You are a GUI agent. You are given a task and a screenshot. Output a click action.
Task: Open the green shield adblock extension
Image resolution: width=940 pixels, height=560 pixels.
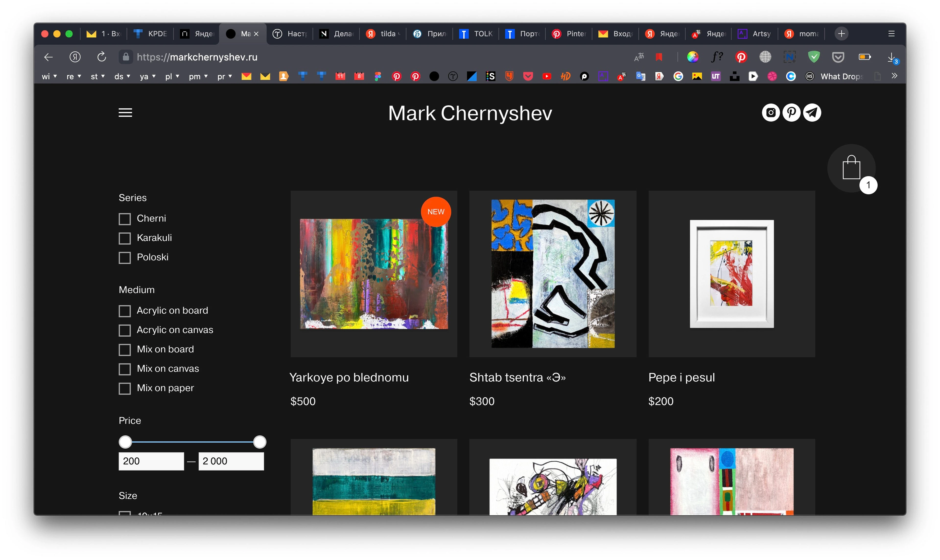click(x=814, y=57)
